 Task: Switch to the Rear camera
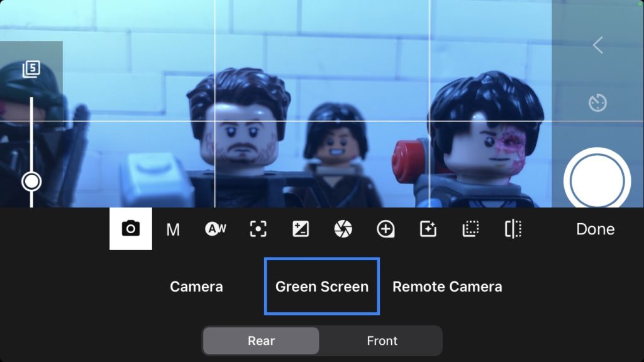tap(260, 341)
